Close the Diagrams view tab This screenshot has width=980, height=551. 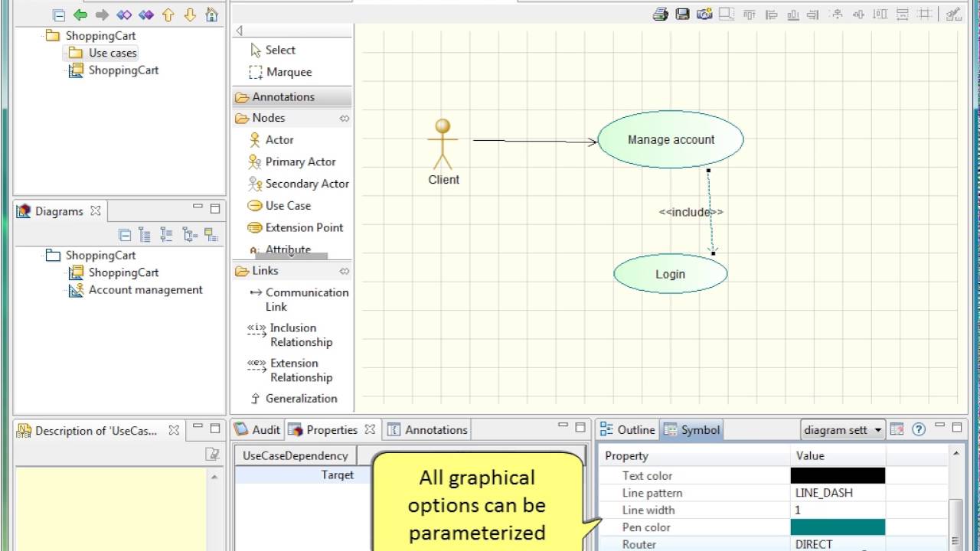coord(96,210)
